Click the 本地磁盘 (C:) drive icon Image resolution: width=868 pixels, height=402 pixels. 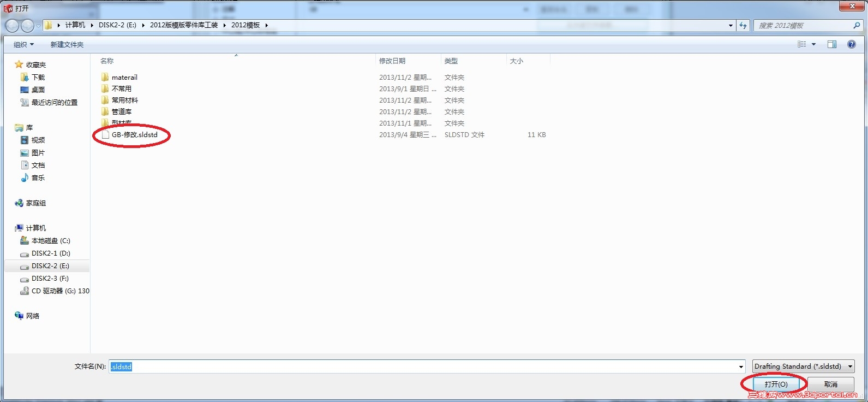tap(25, 240)
